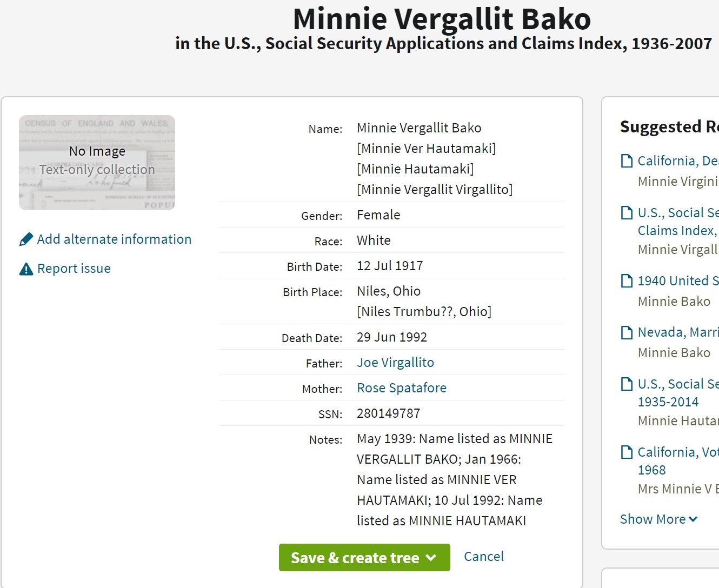Cancel saving this record
719x588 pixels.
tap(483, 557)
